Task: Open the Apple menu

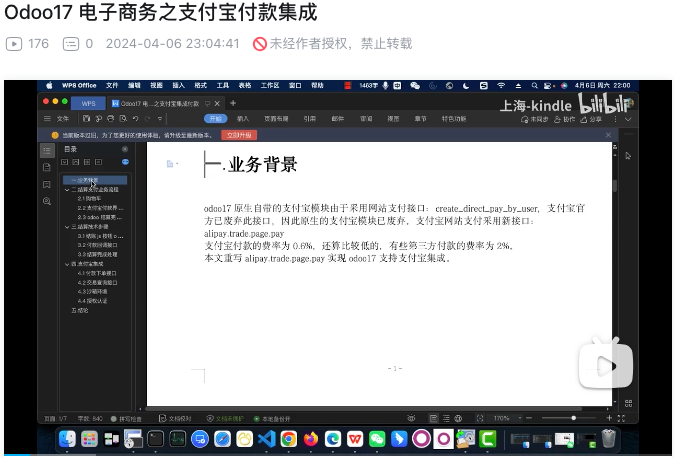Action: click(49, 86)
